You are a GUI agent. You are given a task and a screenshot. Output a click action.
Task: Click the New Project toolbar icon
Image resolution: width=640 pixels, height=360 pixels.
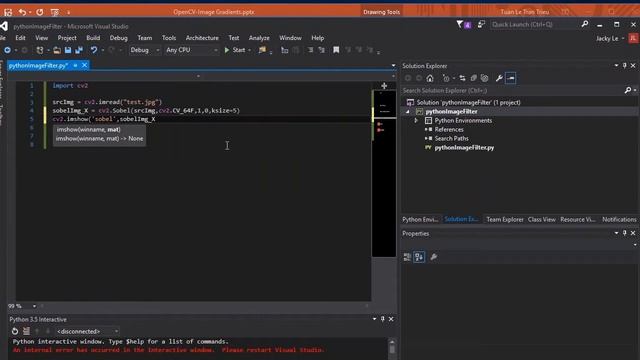click(x=40, y=50)
